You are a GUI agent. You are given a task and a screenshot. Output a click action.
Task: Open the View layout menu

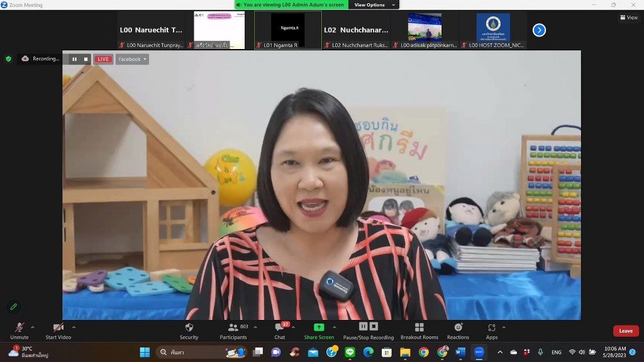point(628,18)
